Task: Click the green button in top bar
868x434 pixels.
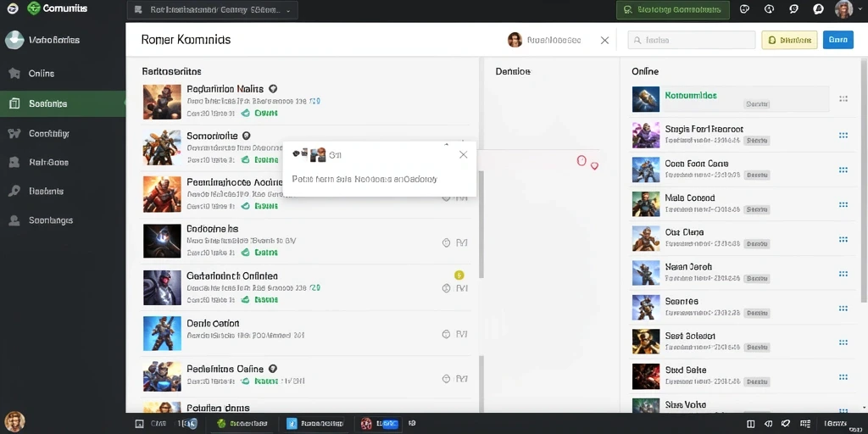Action: tap(672, 9)
